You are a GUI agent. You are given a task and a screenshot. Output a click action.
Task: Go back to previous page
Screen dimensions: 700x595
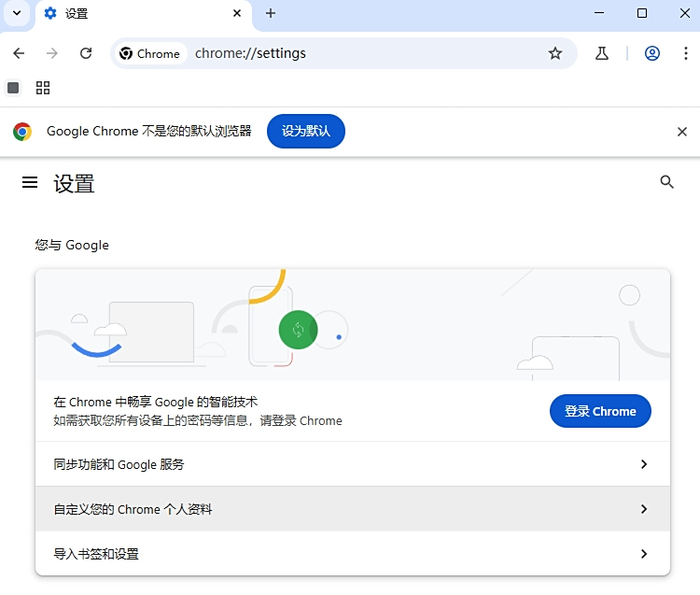point(19,53)
